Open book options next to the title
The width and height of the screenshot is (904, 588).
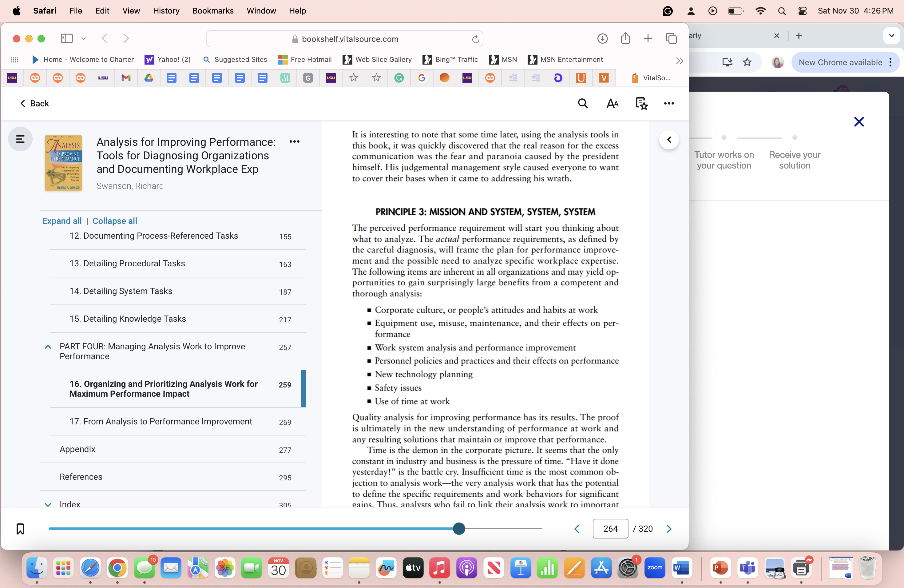pyautogui.click(x=295, y=141)
